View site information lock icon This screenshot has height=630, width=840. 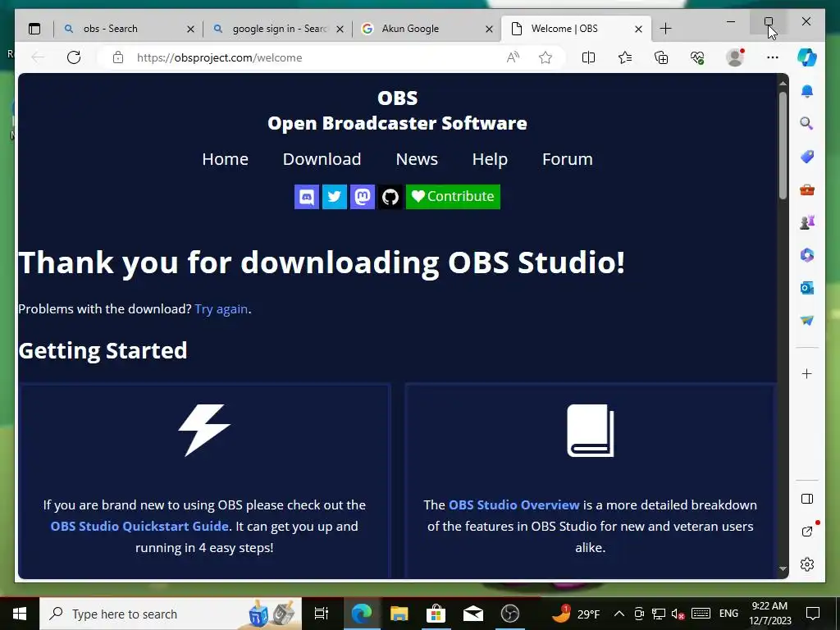(x=118, y=57)
